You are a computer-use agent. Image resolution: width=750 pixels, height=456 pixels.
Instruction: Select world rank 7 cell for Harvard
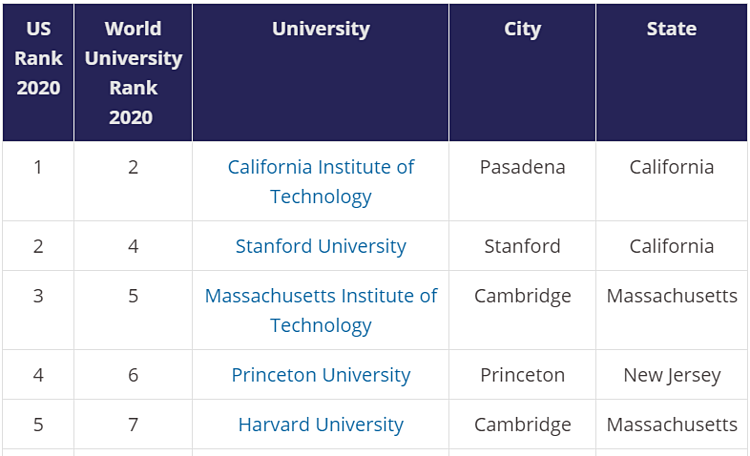pyautogui.click(x=133, y=425)
